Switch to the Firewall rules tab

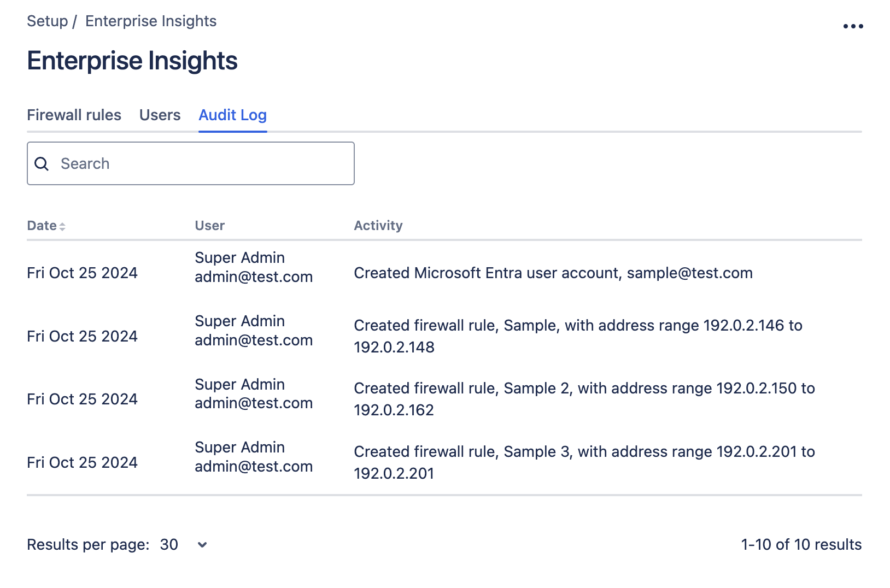pos(74,115)
